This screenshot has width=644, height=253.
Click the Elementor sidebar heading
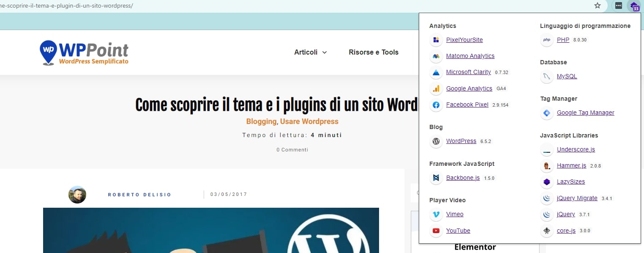click(x=475, y=247)
